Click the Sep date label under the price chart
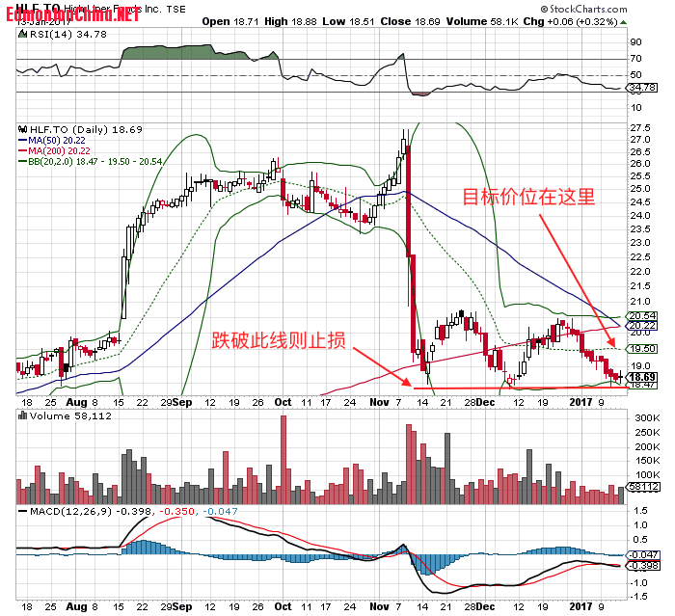This screenshot has height=616, width=675. coord(181,403)
